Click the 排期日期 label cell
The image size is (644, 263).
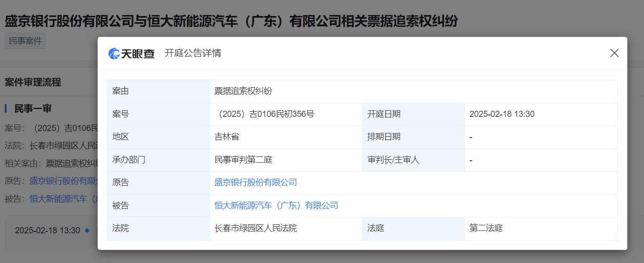414,137
